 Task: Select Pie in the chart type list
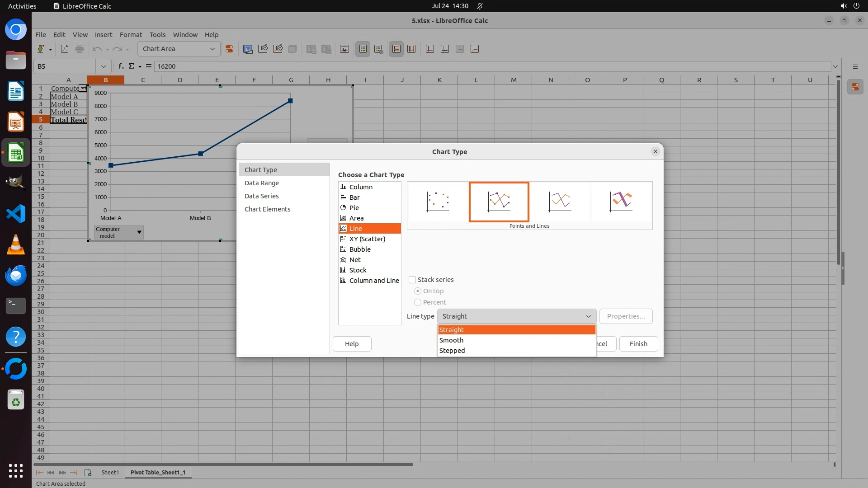tap(354, 208)
